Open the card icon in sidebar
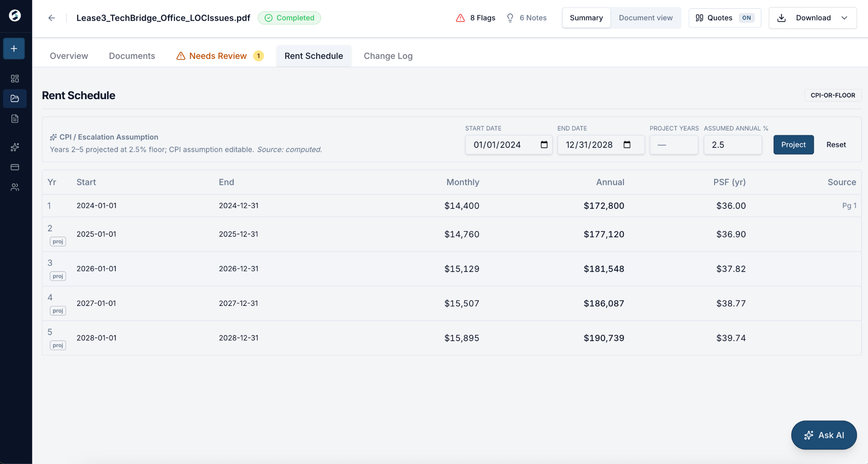The width and height of the screenshot is (868, 464). [x=15, y=167]
